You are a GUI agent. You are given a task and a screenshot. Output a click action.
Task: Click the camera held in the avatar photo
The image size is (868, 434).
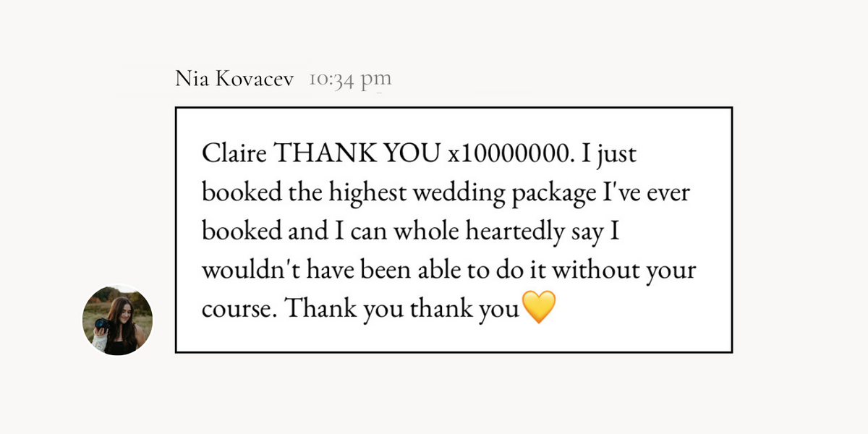pyautogui.click(x=103, y=325)
